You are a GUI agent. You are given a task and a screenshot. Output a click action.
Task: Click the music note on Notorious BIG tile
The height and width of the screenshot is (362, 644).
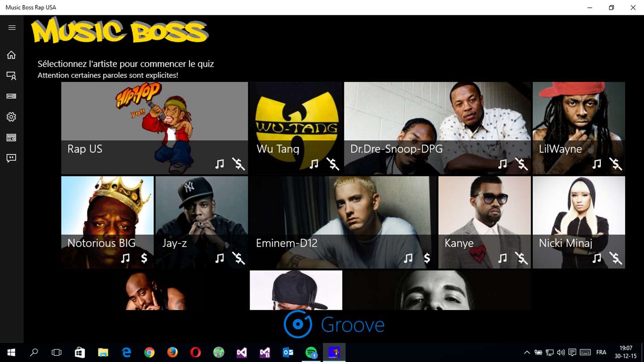(x=125, y=258)
